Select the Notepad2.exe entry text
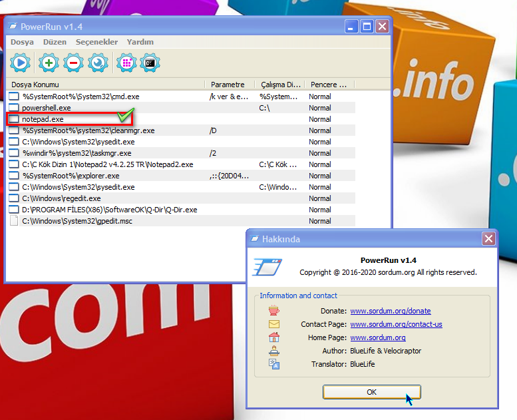 (x=108, y=164)
